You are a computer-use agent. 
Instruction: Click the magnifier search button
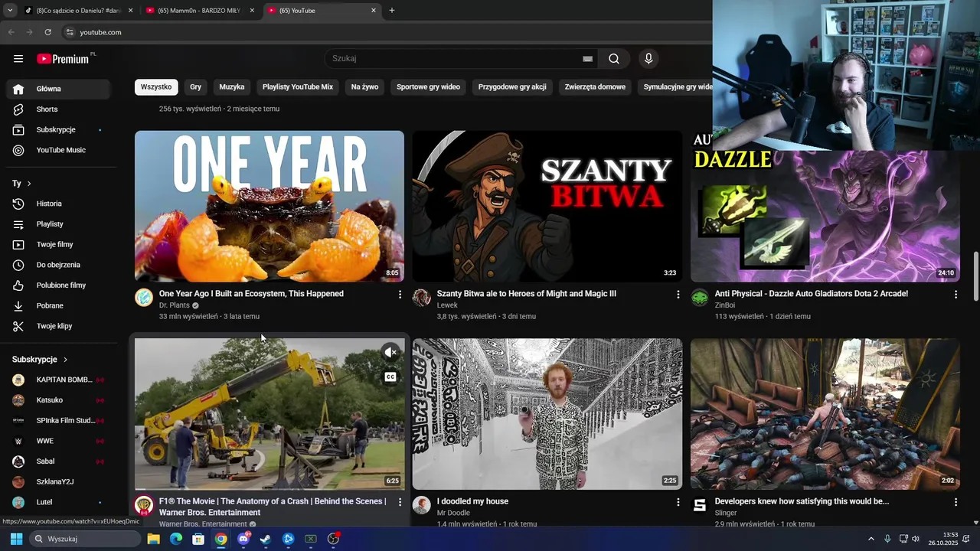[614, 59]
